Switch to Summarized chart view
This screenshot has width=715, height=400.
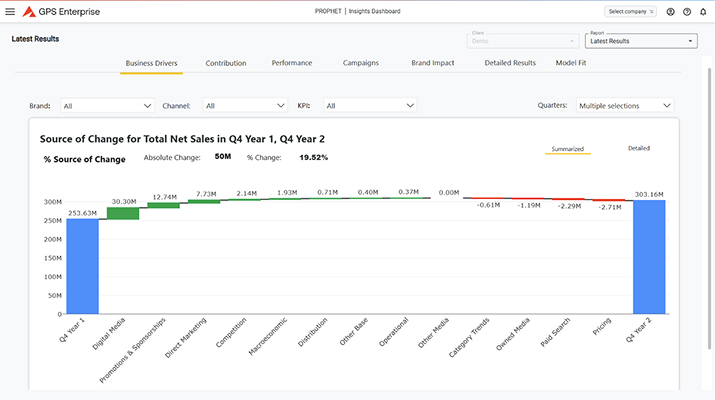coord(569,149)
